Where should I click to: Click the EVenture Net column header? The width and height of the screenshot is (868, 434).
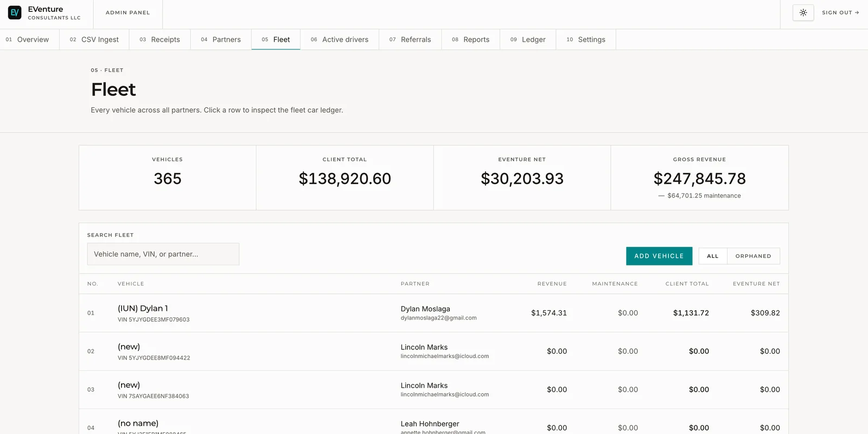coord(756,284)
